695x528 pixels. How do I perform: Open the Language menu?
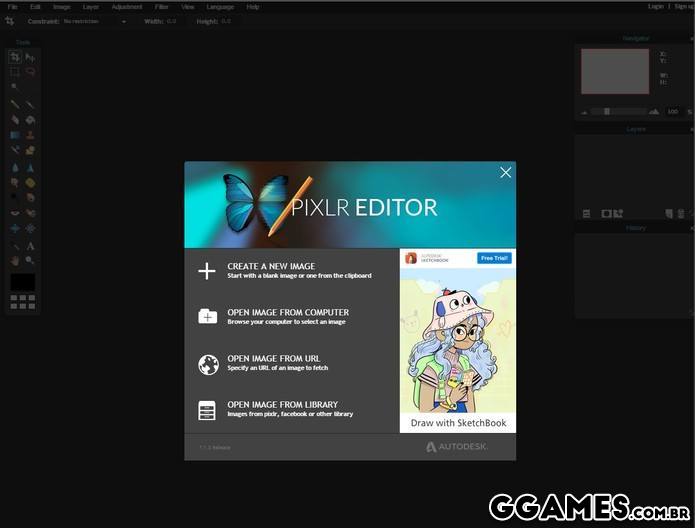(219, 6)
